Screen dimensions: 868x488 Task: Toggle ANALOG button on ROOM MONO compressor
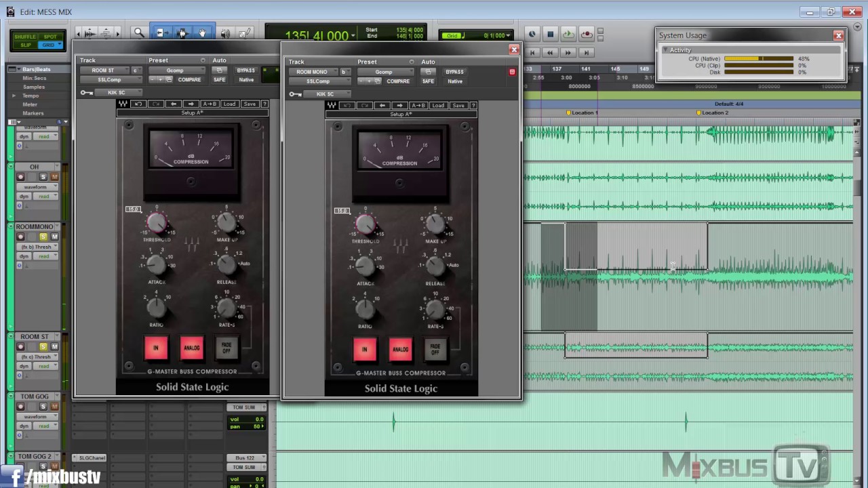tap(400, 350)
